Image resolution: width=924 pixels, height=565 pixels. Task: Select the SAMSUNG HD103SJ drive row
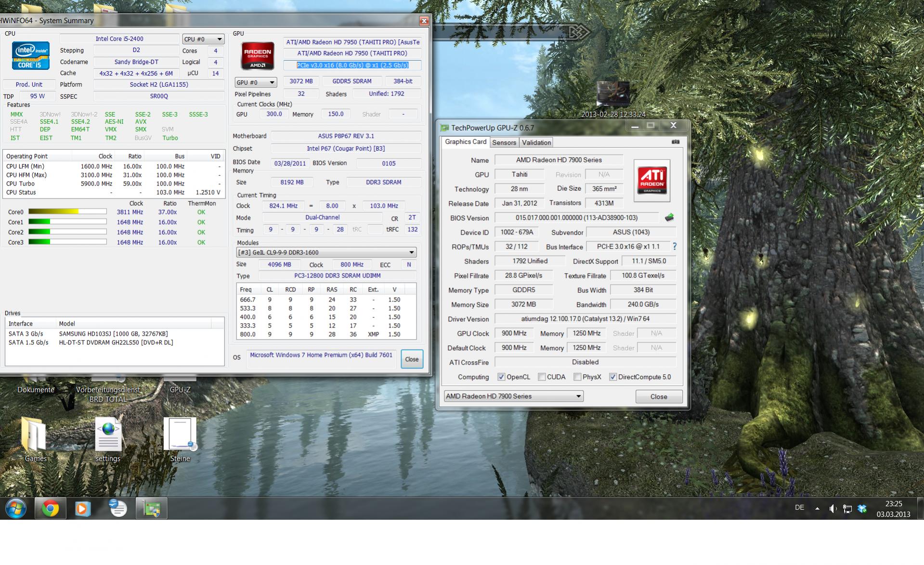pos(115,334)
